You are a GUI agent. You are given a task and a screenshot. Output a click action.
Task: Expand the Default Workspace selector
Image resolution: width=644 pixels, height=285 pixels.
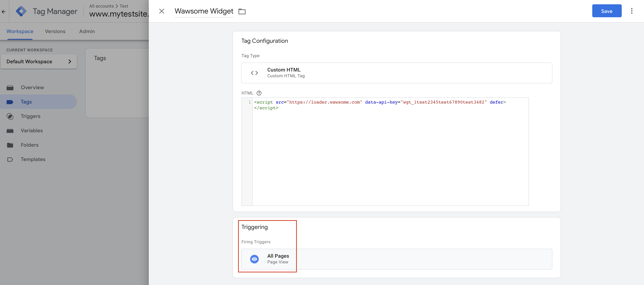tap(39, 61)
